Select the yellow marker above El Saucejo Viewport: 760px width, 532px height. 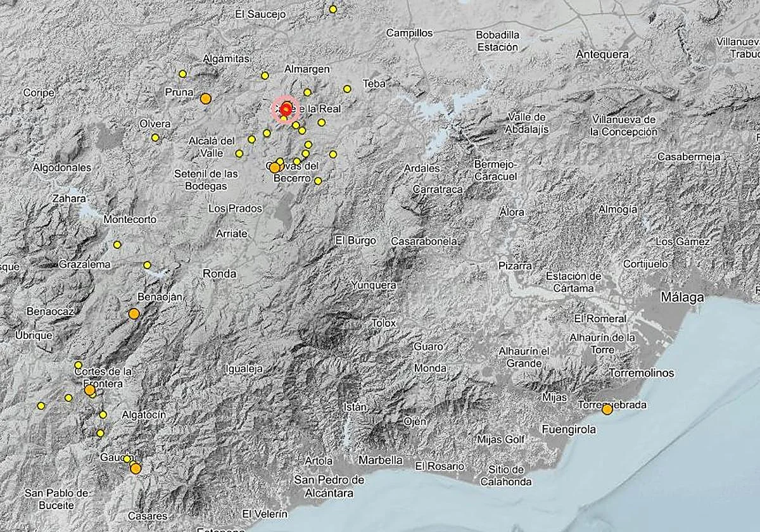pos(333,9)
